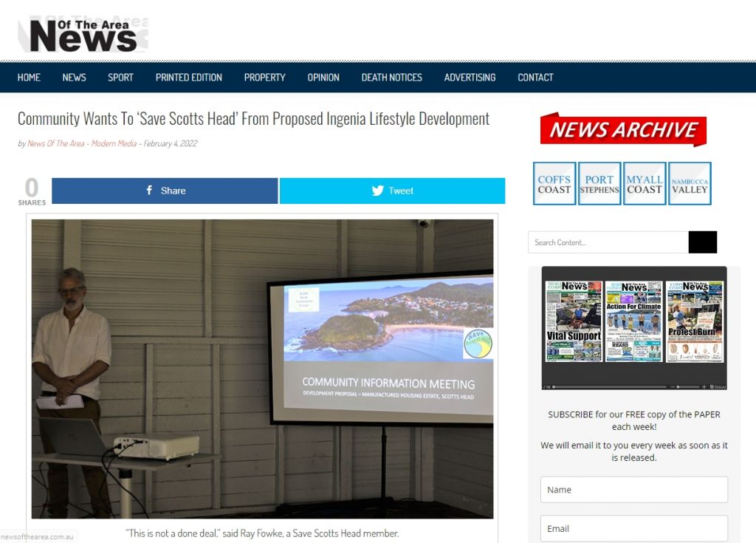Open the Nambucca Valley archive tile

[690, 183]
